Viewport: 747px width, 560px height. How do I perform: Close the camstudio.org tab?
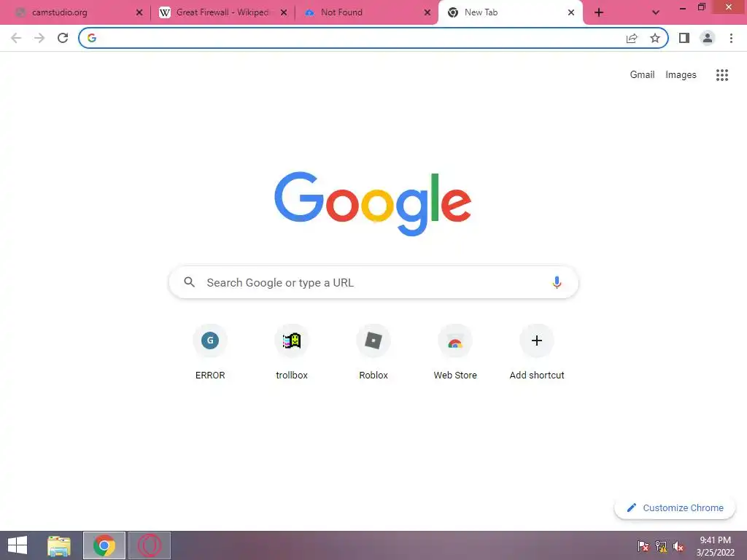tap(139, 12)
